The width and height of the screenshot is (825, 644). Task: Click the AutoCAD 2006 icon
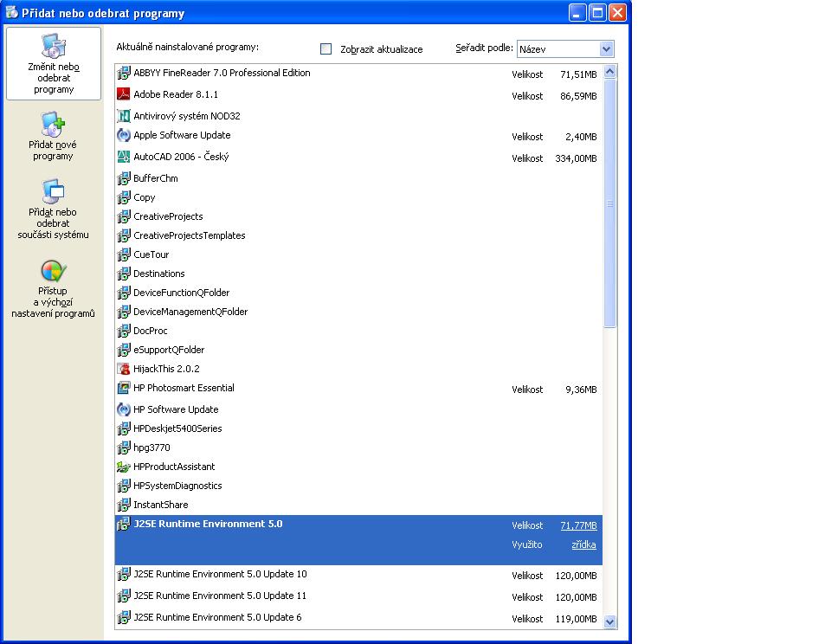[x=124, y=157]
